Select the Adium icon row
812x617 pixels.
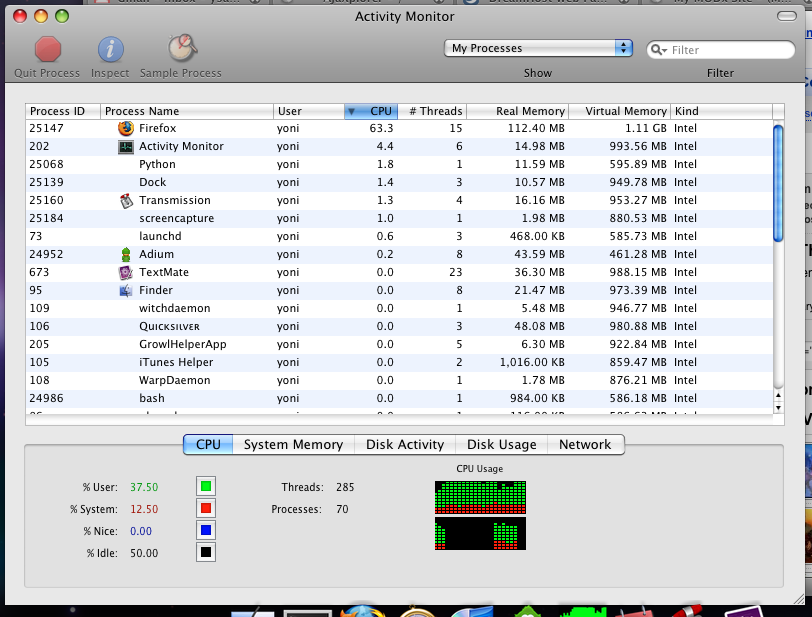tap(125, 254)
